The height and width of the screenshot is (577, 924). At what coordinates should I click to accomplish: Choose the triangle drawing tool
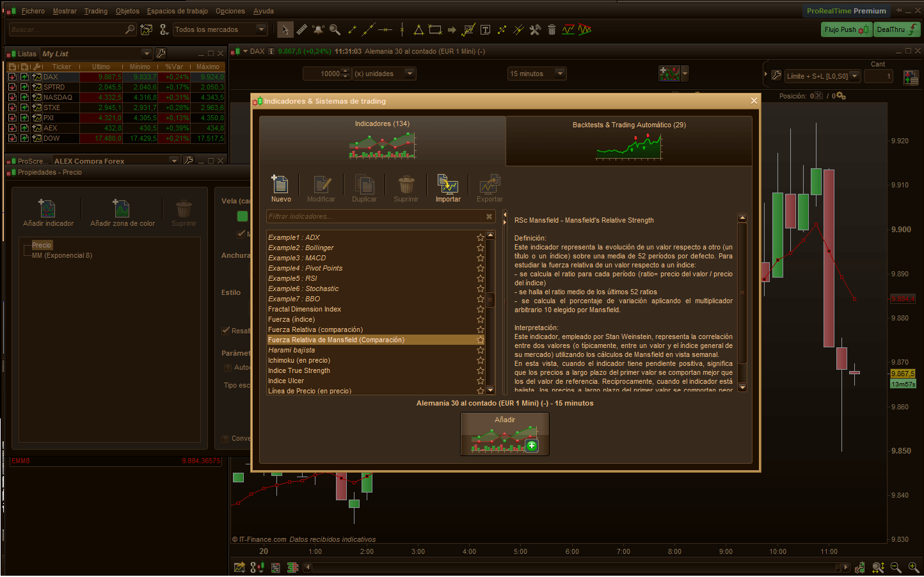click(418, 29)
